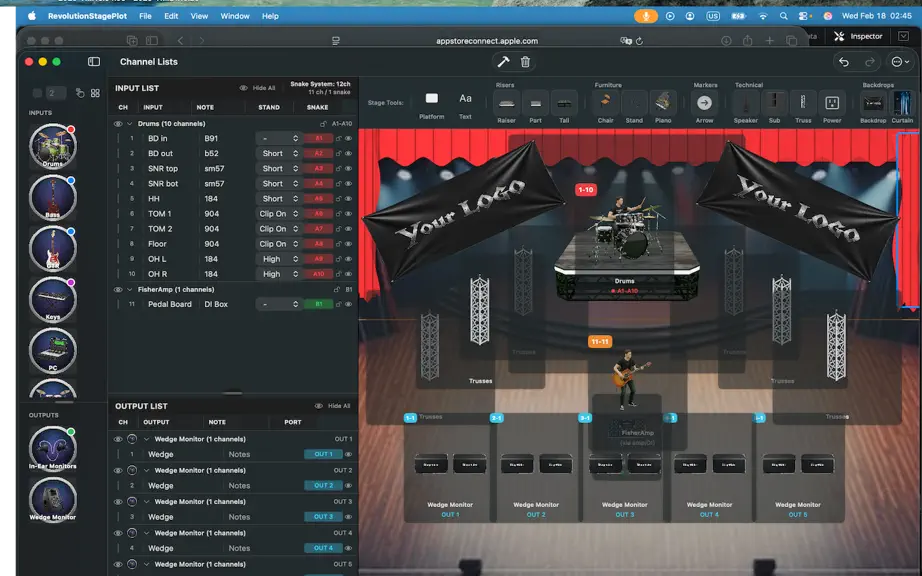Screen dimensions: 922x576
Task: Collapse the Drums channel group
Action: 129,124
